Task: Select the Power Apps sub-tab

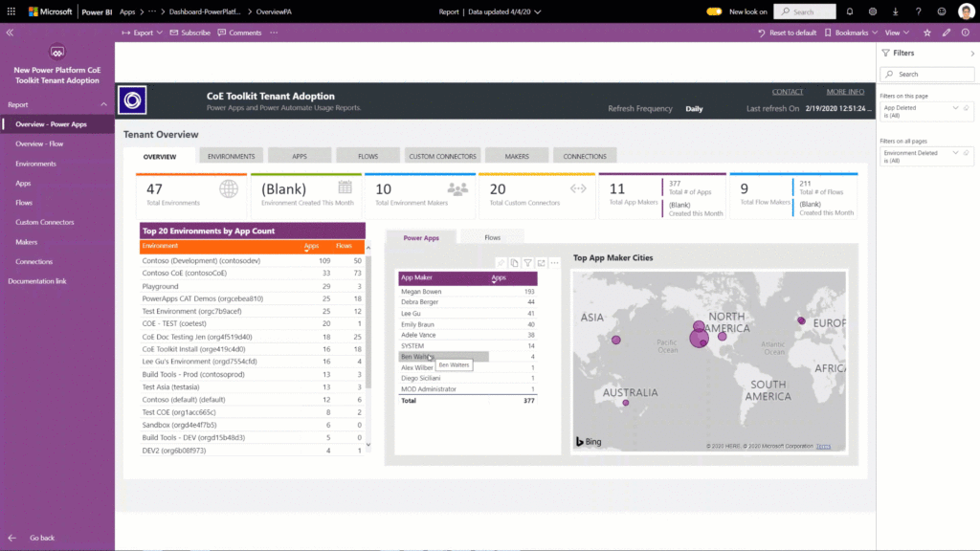Action: pyautogui.click(x=421, y=237)
